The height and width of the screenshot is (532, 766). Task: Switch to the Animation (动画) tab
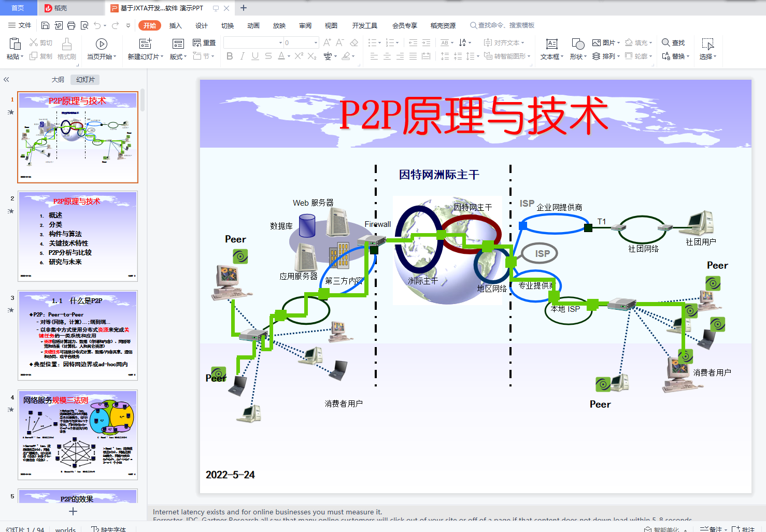tap(253, 25)
